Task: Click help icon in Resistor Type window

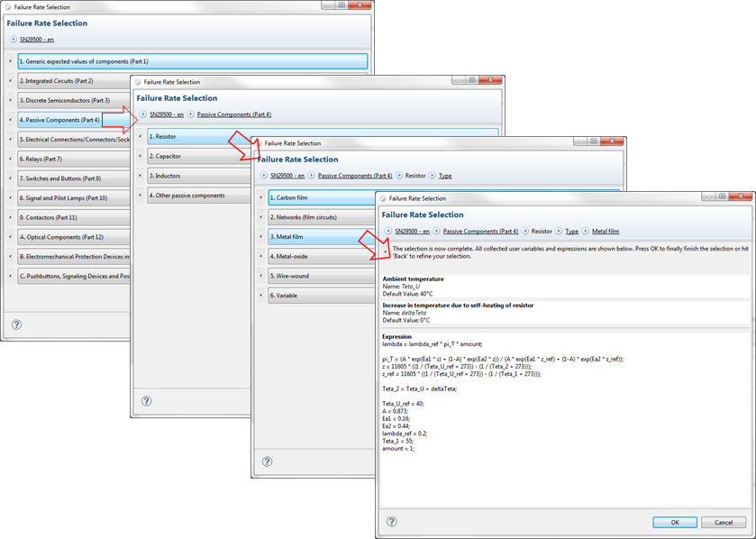Action: [267, 461]
